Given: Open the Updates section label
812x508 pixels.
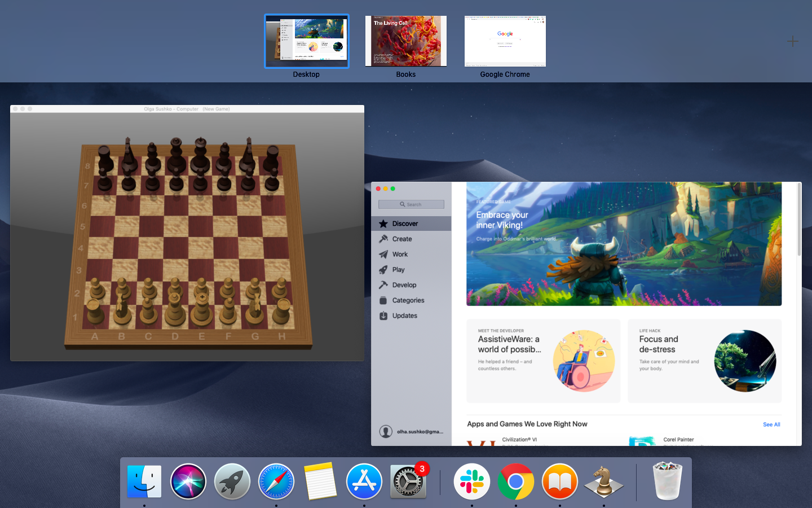Looking at the screenshot, I should [405, 316].
